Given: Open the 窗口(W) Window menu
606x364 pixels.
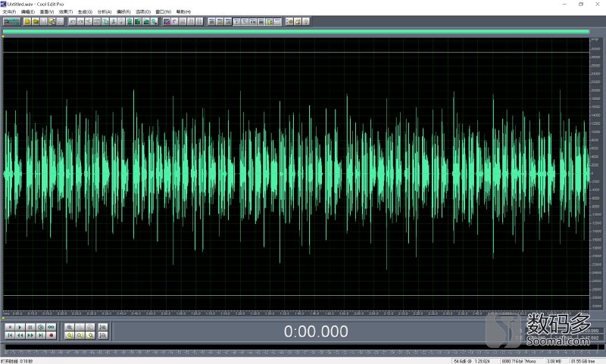Looking at the screenshot, I should pos(163,11).
